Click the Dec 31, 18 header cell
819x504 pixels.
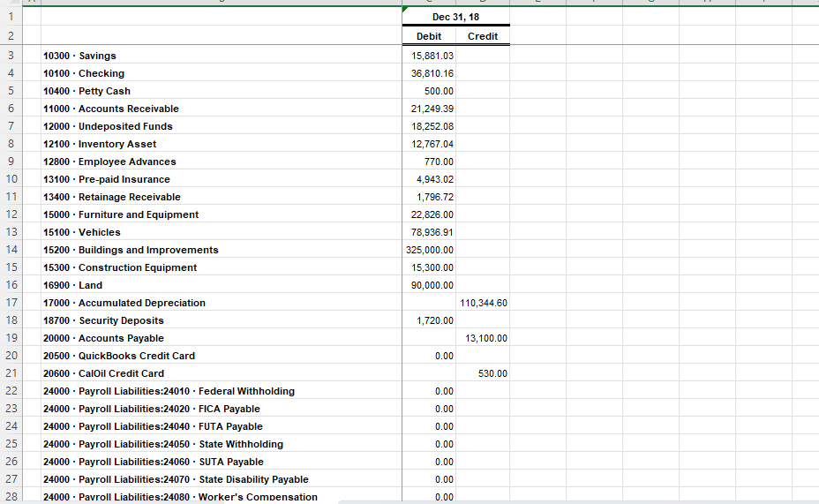[455, 17]
